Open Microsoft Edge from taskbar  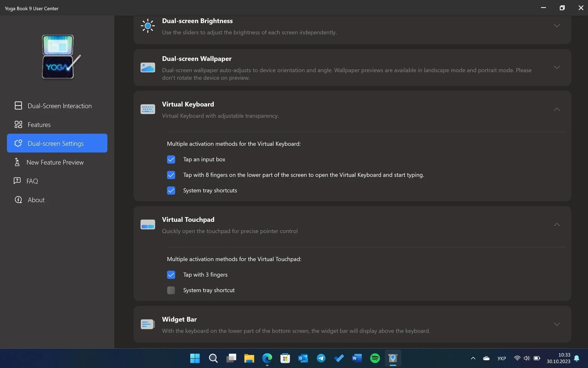267,358
